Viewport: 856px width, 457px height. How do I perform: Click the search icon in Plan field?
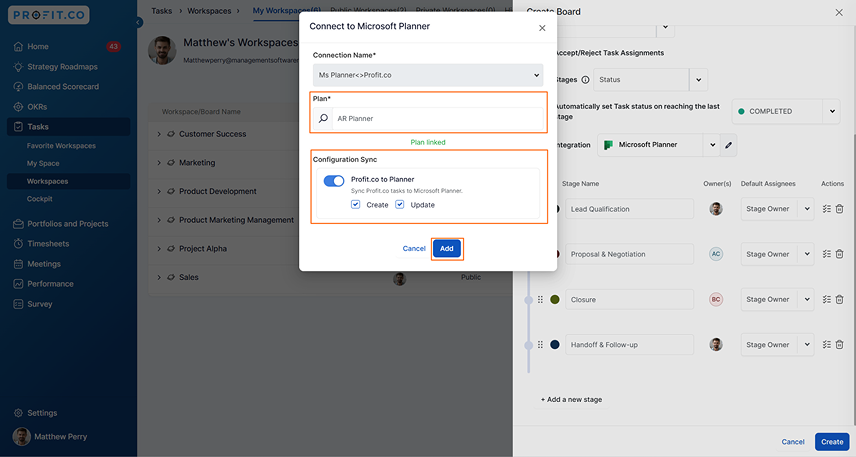coord(323,118)
